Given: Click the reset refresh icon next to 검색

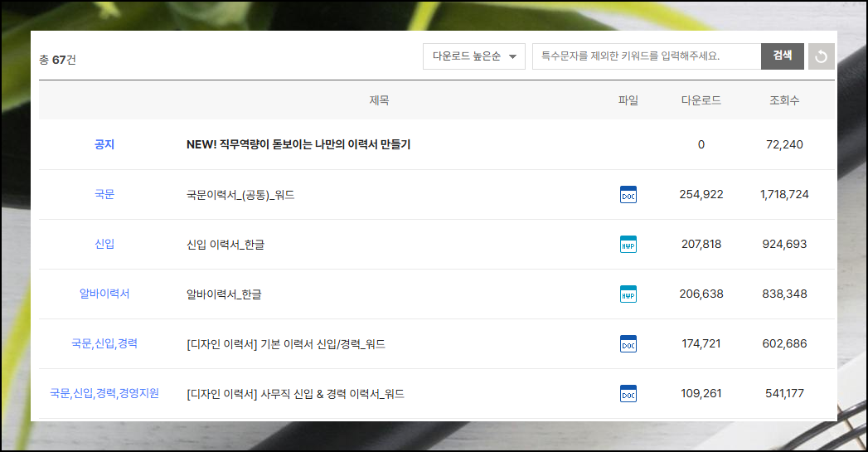Looking at the screenshot, I should point(822,56).
